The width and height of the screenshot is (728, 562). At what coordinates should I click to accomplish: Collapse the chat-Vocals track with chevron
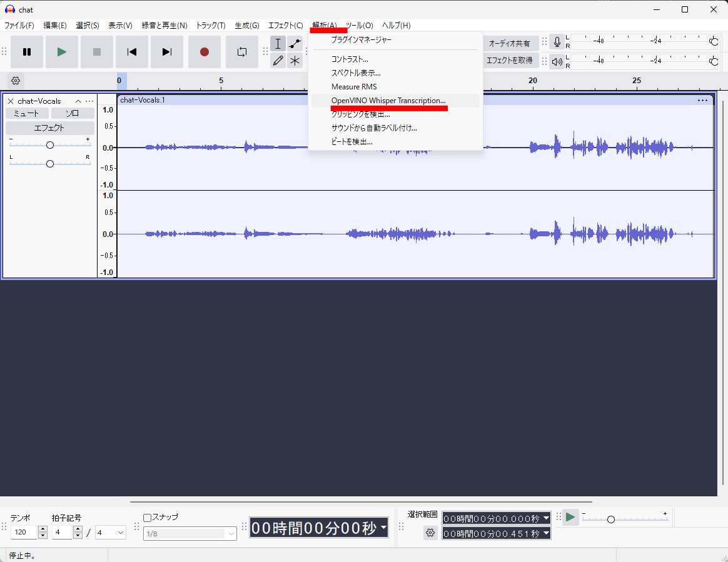(x=78, y=101)
